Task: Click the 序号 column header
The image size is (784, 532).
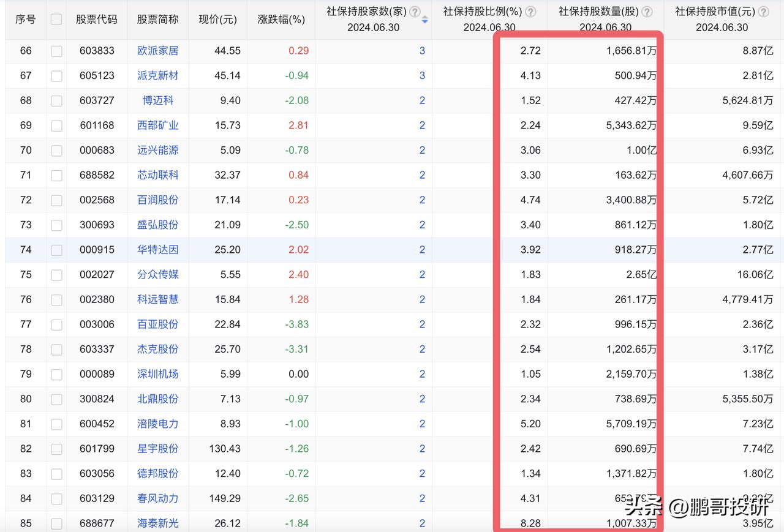Action: tap(26, 19)
